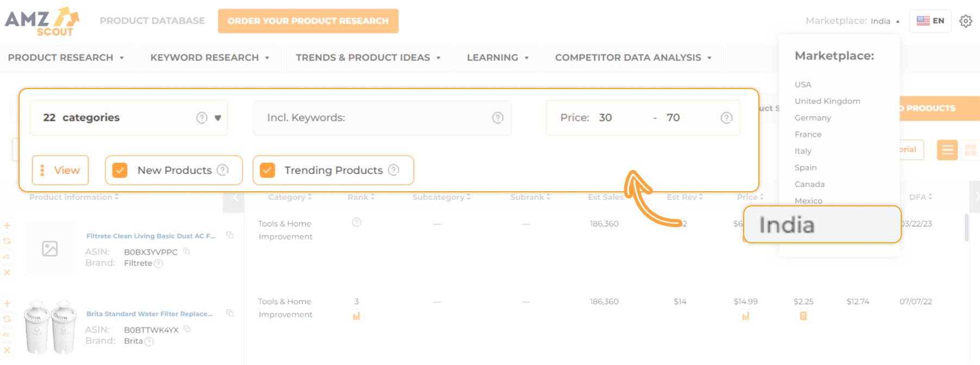Collapse the Marketplace dropdown
980x365 pixels.
pyautogui.click(x=899, y=21)
